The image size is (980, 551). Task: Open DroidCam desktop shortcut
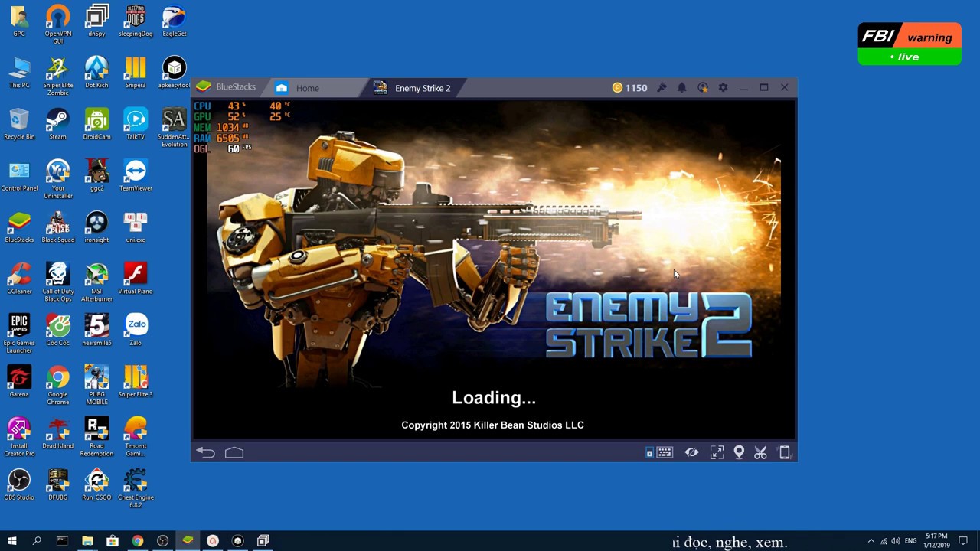pyautogui.click(x=96, y=124)
